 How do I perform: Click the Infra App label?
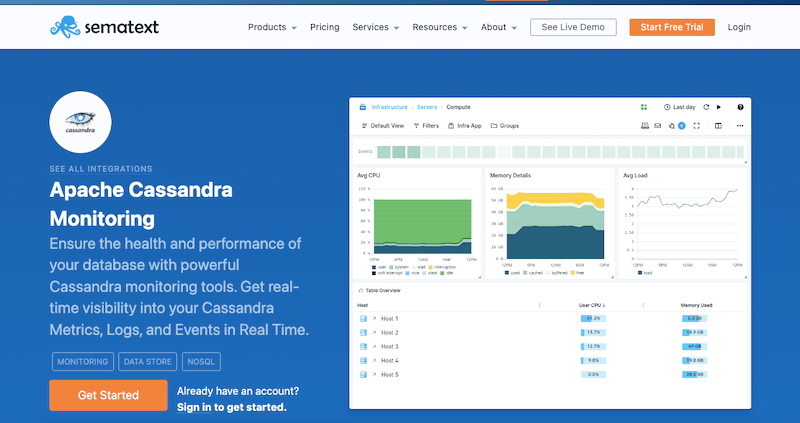[x=469, y=126]
